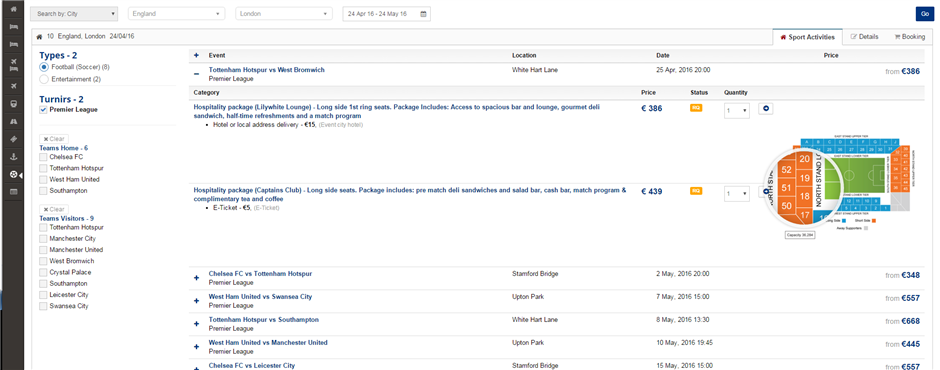940x370 pixels.
Task: Select the bed icon directly above the flight-plus-hotel icon
Action: pos(14,44)
